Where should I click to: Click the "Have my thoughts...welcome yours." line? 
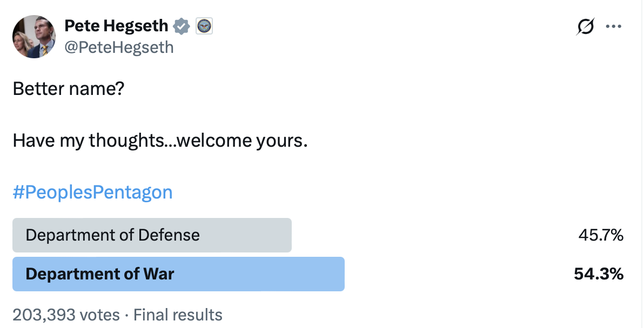[160, 141]
